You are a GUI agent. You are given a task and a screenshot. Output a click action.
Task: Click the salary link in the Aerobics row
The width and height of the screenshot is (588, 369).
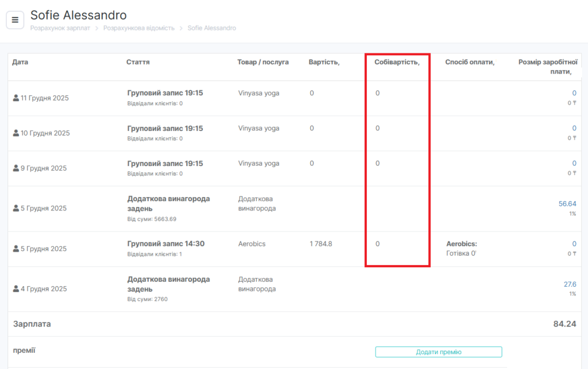574,244
